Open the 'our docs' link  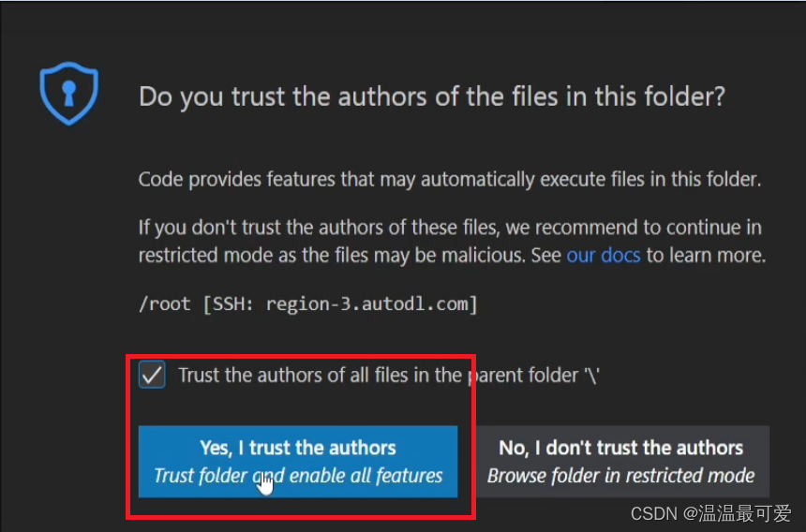pyautogui.click(x=604, y=255)
